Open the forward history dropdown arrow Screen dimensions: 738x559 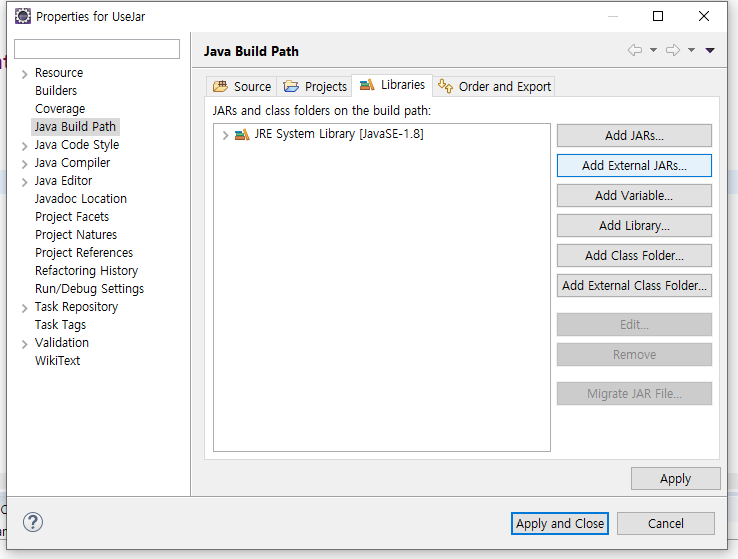pos(691,50)
